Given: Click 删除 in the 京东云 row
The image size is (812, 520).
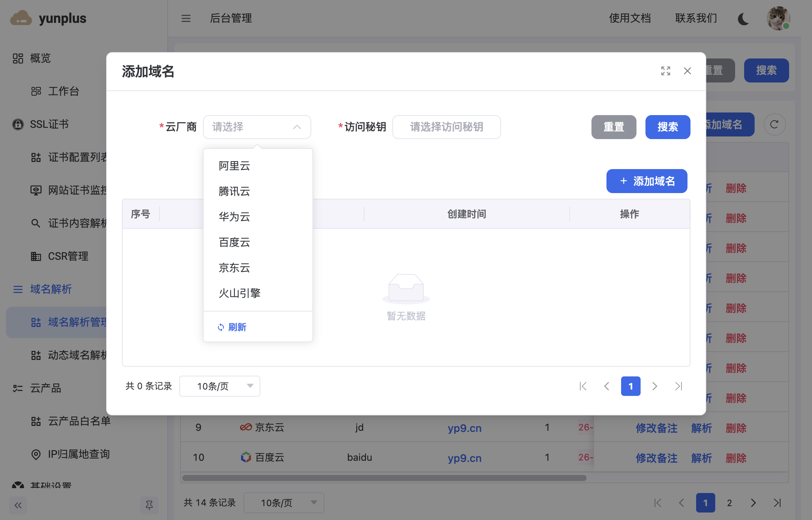Looking at the screenshot, I should coord(736,428).
